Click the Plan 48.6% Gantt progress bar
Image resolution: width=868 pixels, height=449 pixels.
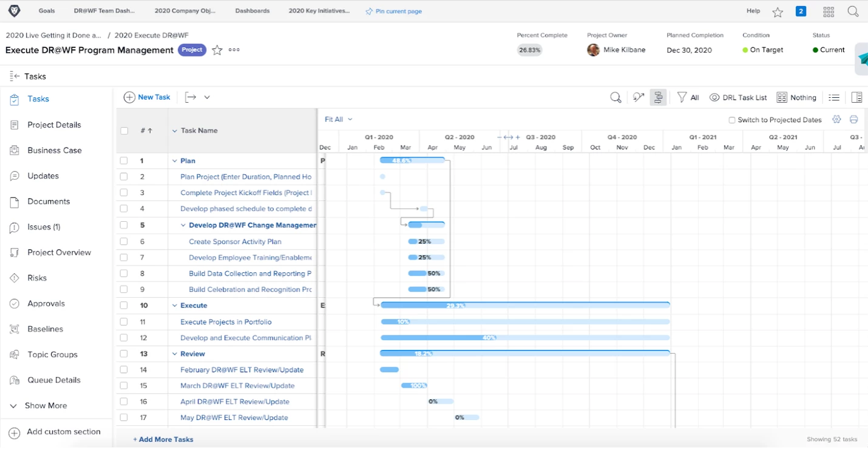413,160
